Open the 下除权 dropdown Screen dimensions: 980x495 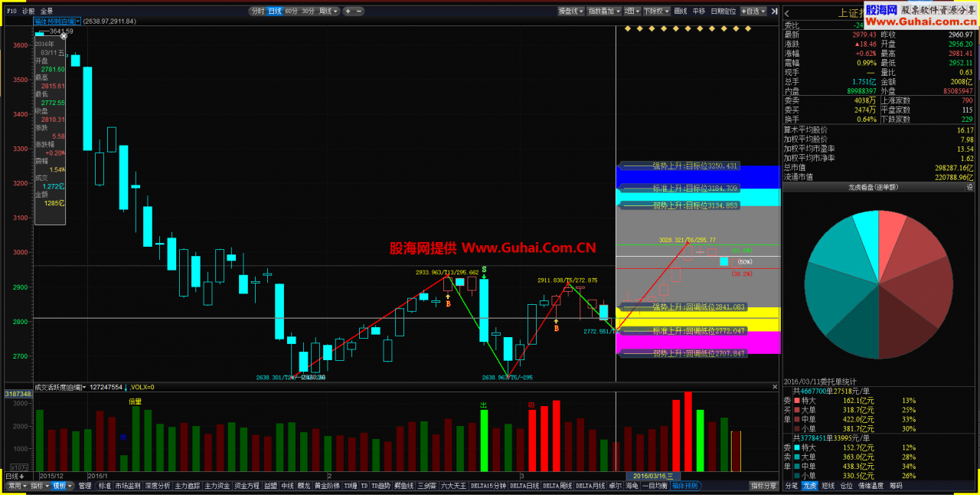(656, 11)
